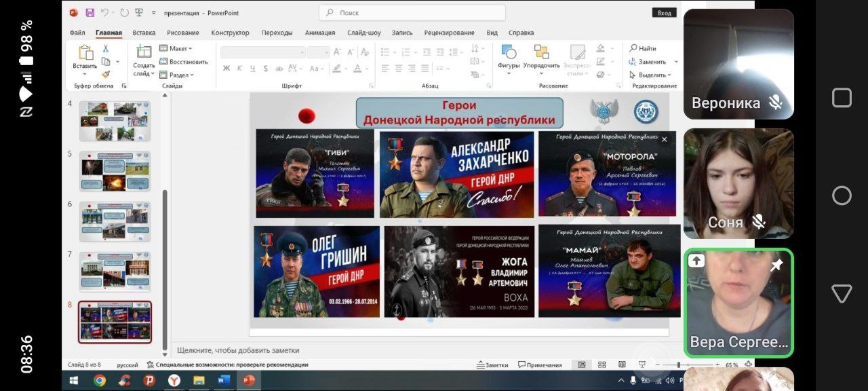Click the shape effects icon
Viewport: 868px width, 391px height.
pyautogui.click(x=600, y=73)
